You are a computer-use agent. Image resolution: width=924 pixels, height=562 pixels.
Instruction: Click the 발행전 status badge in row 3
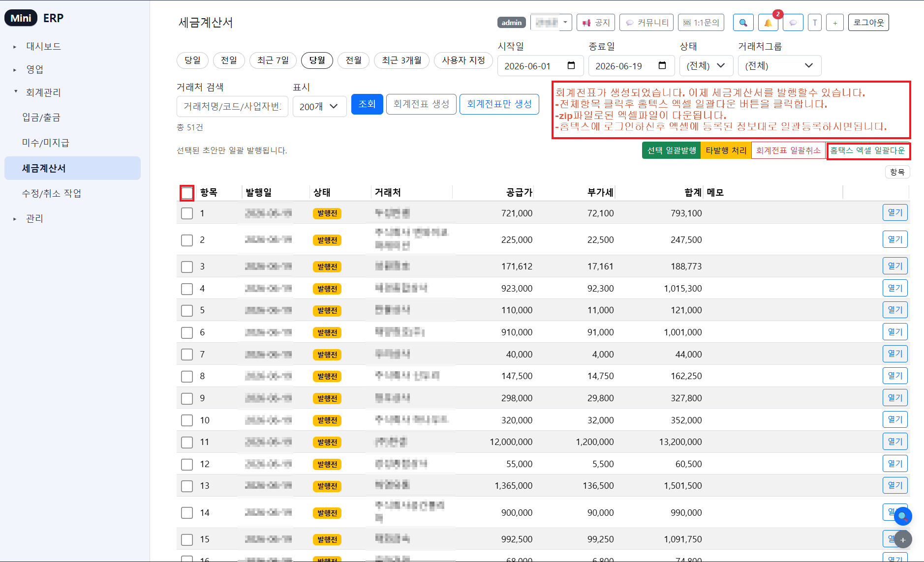coord(327,267)
